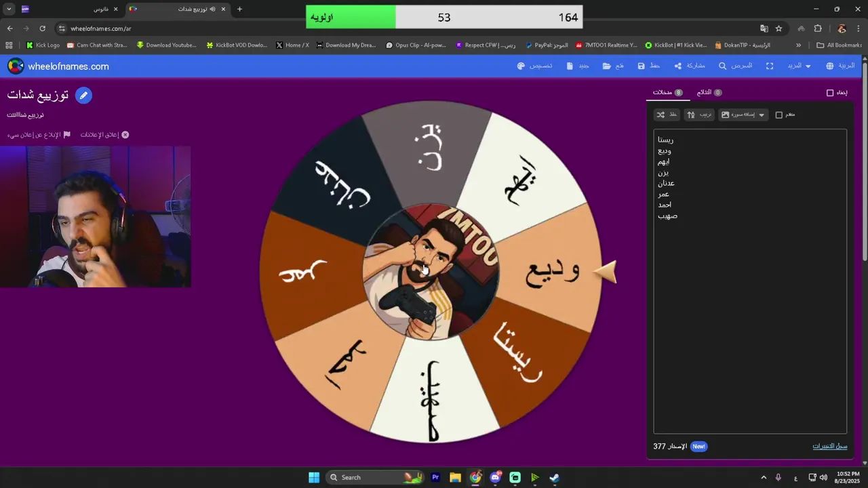Click the entry ريستا in the list
Image resolution: width=868 pixels, height=488 pixels.
pyautogui.click(x=666, y=140)
